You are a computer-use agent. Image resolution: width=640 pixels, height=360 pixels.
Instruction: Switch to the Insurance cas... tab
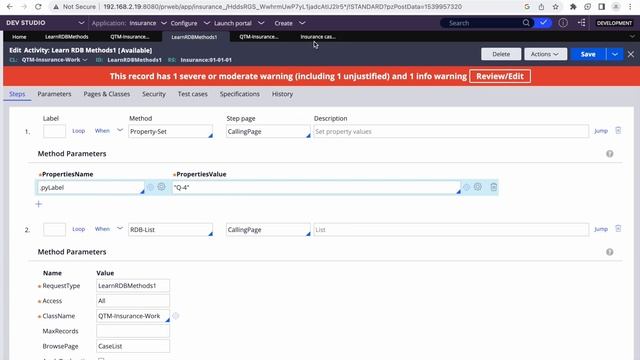318,37
